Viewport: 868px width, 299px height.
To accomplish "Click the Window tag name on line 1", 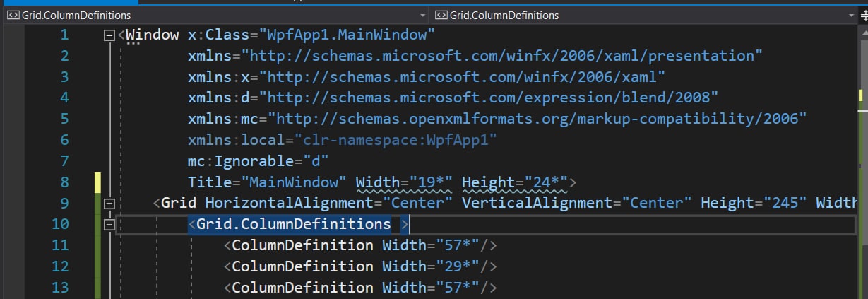I will pyautogui.click(x=153, y=34).
